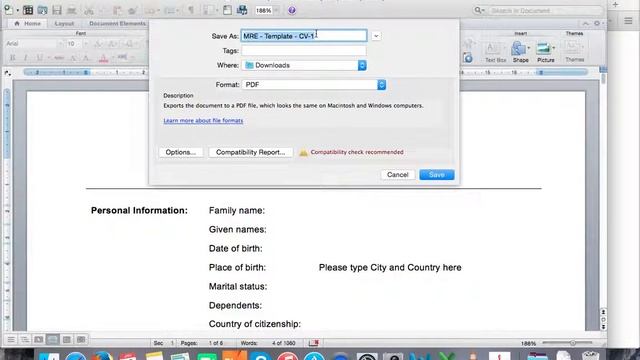Screen dimensions: 640x360
Task: Click the New Document icon in toolbar
Action: (8, 10)
